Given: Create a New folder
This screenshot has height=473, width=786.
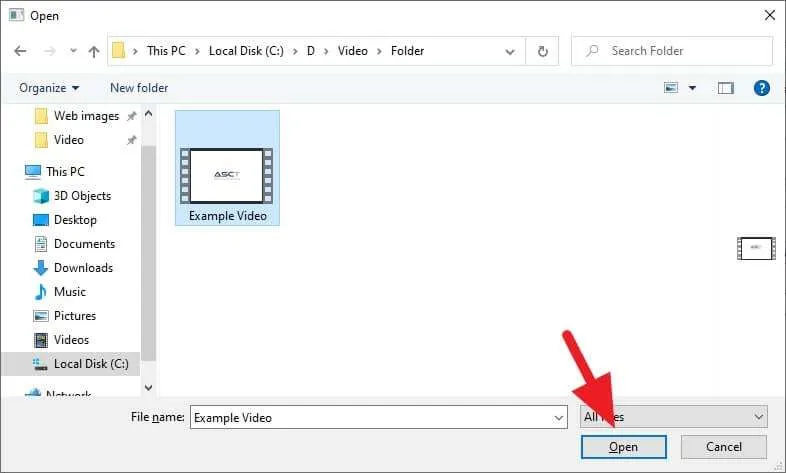Looking at the screenshot, I should coord(139,88).
